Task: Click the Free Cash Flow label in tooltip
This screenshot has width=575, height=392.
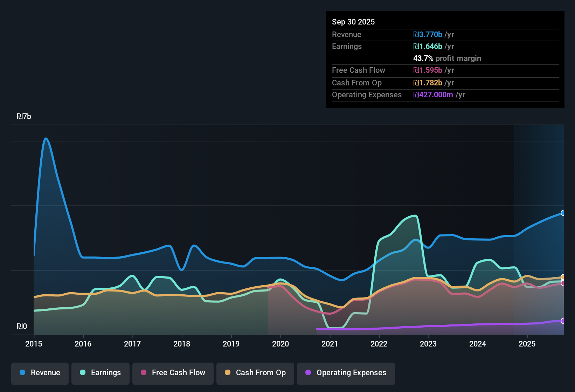Action: [359, 70]
